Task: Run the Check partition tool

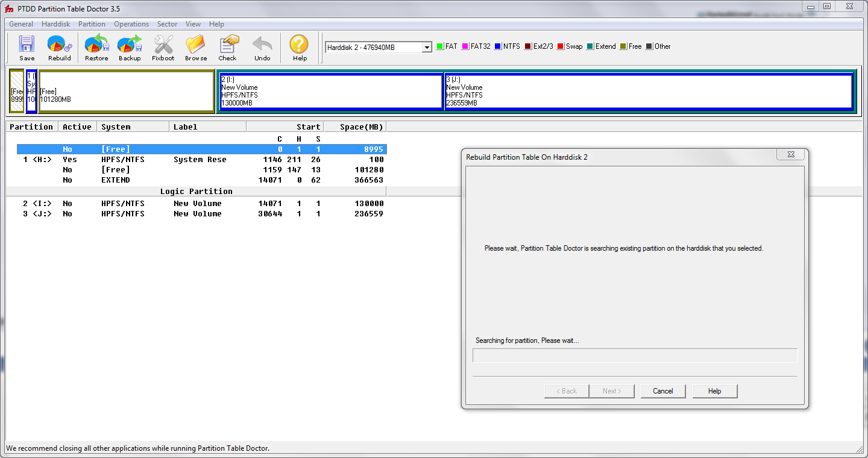Action: (228, 48)
